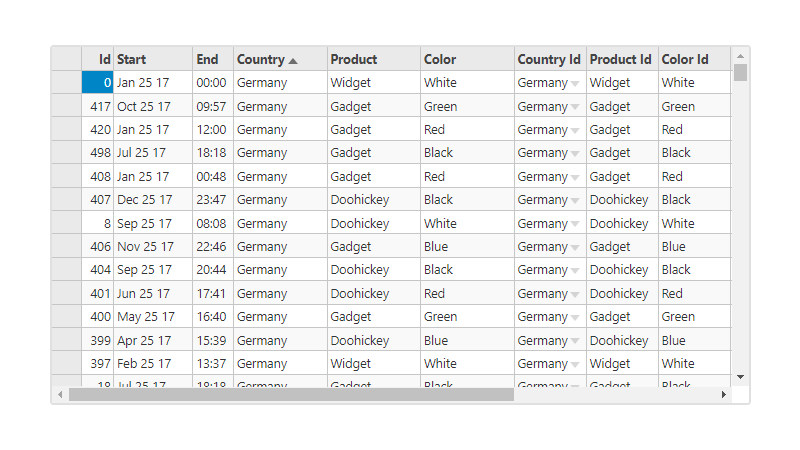
Task: Click the Product Id column header
Action: pyautogui.click(x=622, y=59)
